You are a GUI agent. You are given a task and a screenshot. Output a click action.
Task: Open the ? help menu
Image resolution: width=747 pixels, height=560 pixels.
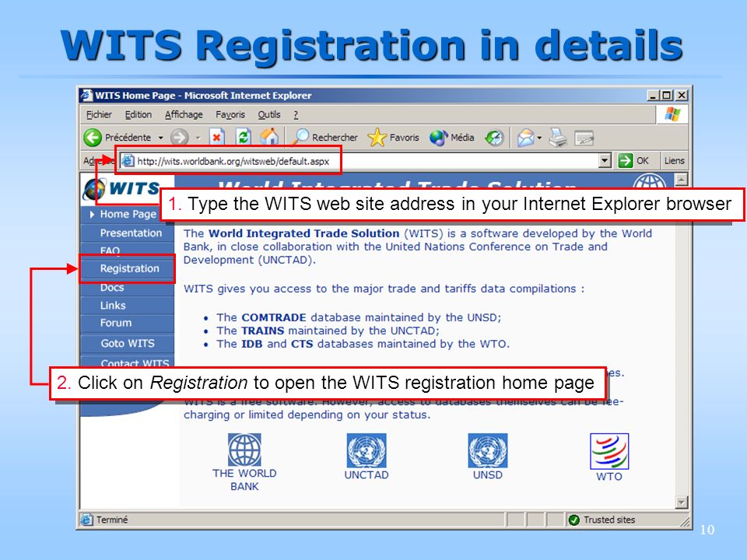[x=296, y=115]
